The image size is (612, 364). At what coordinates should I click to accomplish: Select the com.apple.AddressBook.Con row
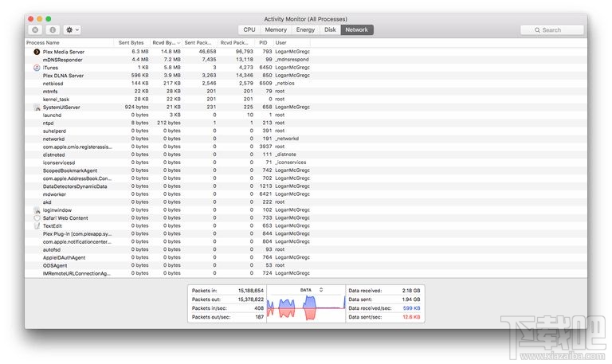click(306, 178)
